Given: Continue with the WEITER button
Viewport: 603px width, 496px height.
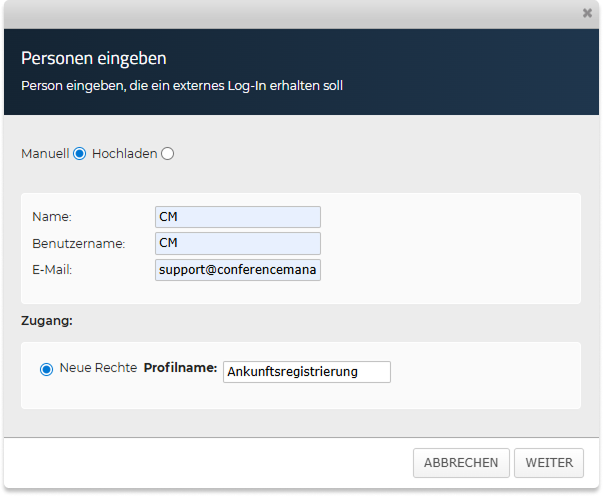Looking at the screenshot, I should pyautogui.click(x=548, y=463).
